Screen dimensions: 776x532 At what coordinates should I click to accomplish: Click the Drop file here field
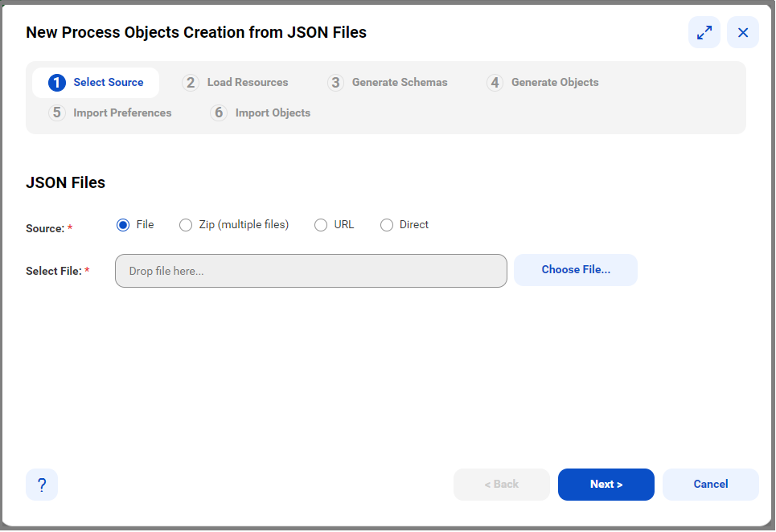click(310, 271)
